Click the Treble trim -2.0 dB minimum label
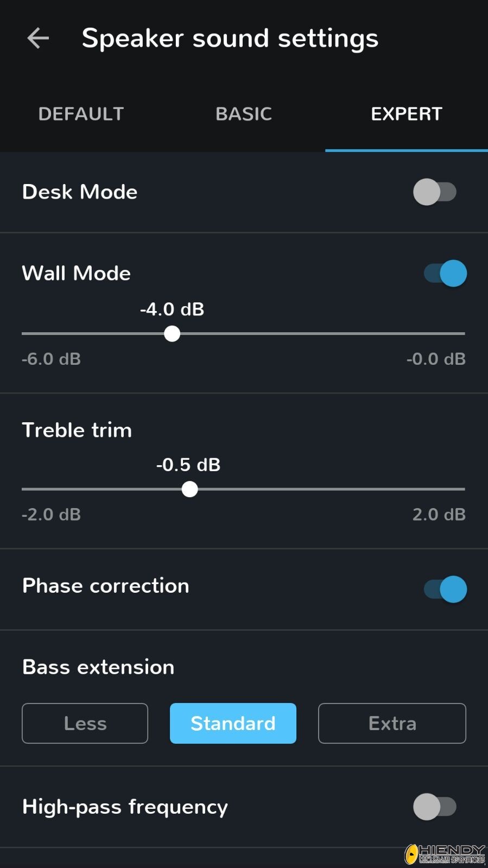The height and width of the screenshot is (868, 488). [x=51, y=514]
